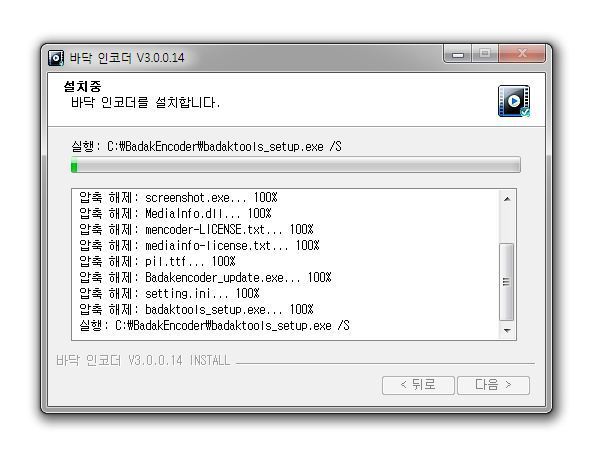Click 바닥 인코더를 설치합니다 subtitle
594x469 pixels.
pos(145,102)
